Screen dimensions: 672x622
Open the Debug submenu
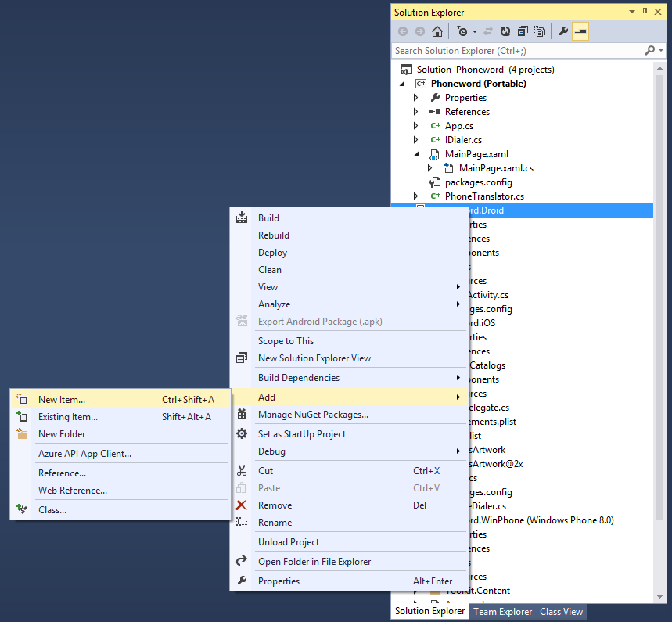point(349,451)
